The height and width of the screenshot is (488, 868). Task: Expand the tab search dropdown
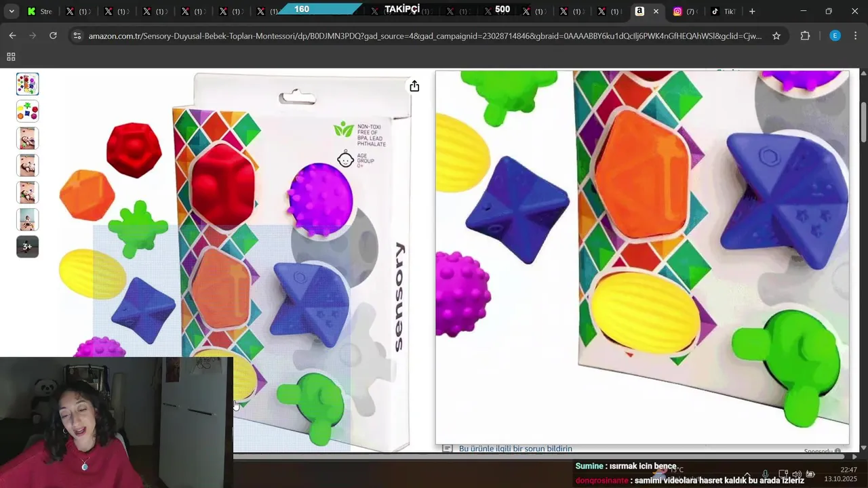tap(12, 12)
